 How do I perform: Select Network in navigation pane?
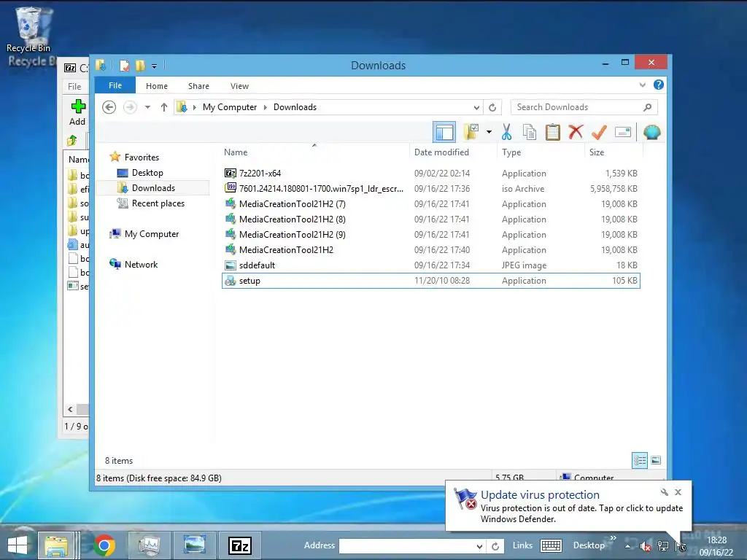[141, 264]
